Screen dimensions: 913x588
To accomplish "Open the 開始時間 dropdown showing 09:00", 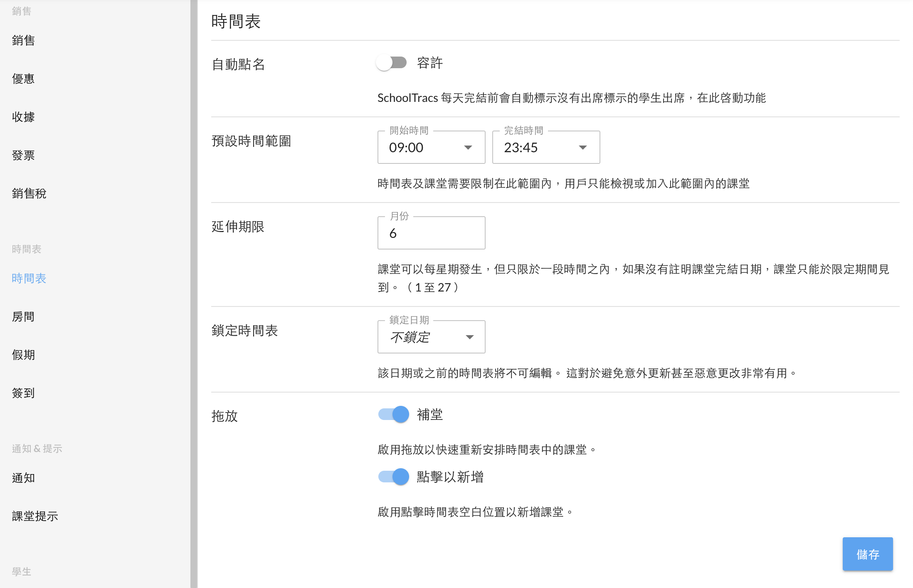I will coord(431,148).
